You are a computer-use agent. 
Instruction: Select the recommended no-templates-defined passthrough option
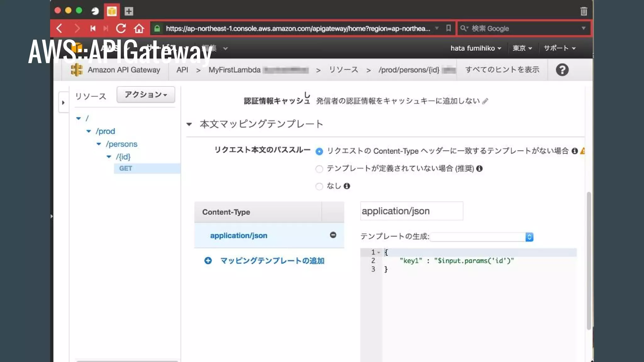point(319,169)
